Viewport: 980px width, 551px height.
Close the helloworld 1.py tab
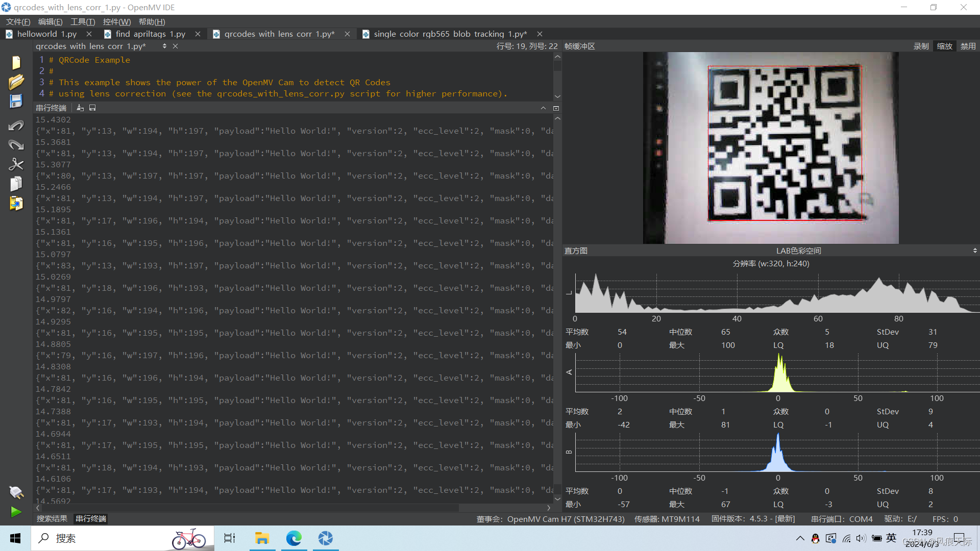point(89,34)
